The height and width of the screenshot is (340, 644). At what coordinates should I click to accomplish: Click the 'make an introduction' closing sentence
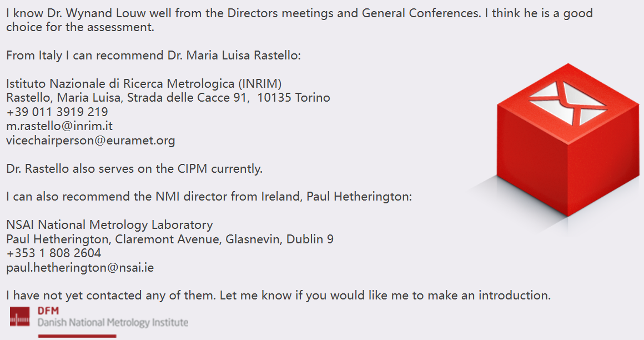279,296
